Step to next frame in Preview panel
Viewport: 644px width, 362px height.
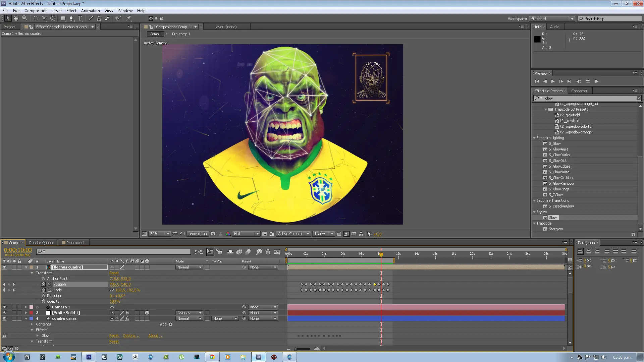(x=561, y=81)
